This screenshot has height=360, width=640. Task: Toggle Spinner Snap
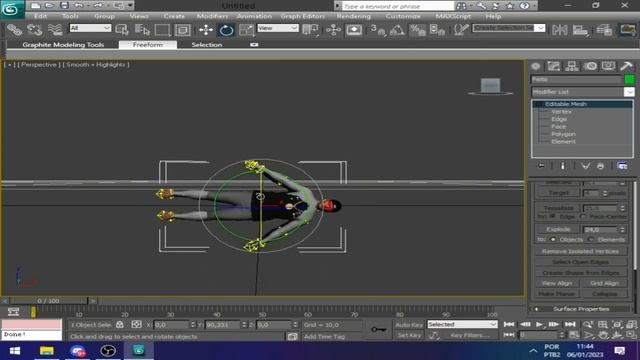tap(437, 30)
